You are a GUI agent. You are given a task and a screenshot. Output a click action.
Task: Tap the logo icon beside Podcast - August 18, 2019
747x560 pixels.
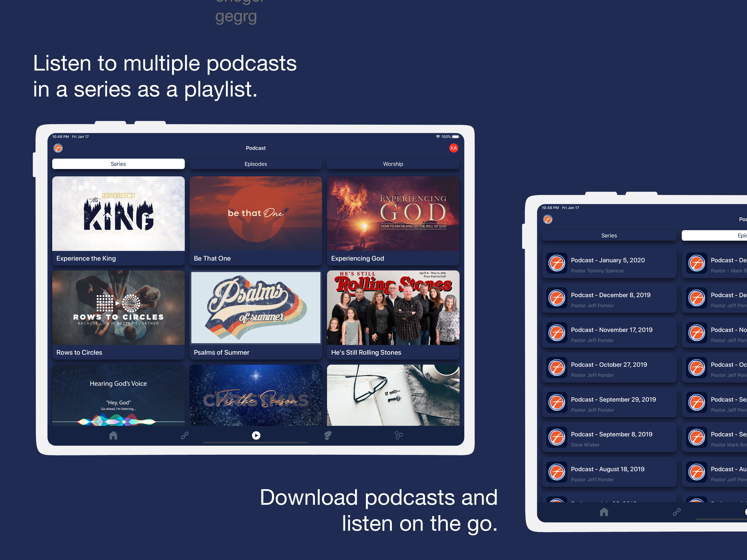[x=556, y=472]
